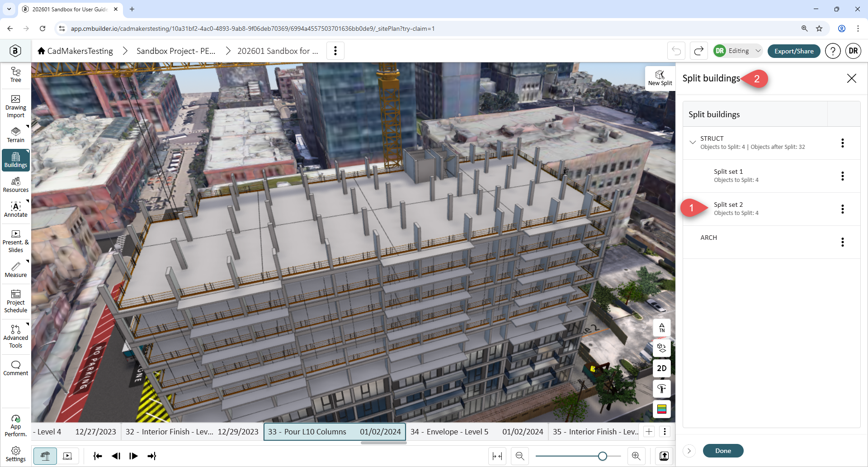This screenshot has width=868, height=467.
Task: Click the CMBuilder logo icon
Action: point(15,51)
